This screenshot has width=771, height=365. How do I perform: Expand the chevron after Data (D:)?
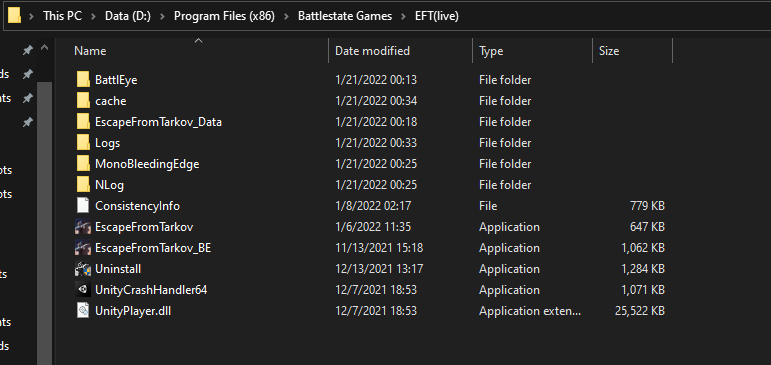click(162, 16)
